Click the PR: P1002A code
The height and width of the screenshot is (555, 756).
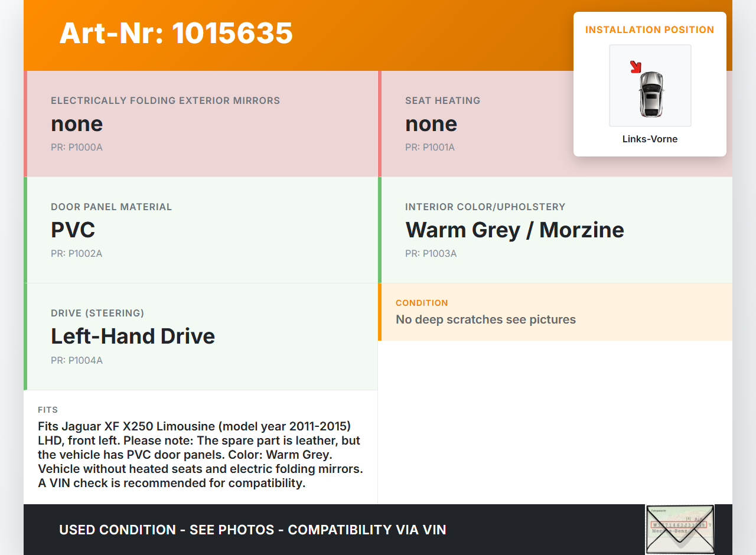[x=77, y=253]
